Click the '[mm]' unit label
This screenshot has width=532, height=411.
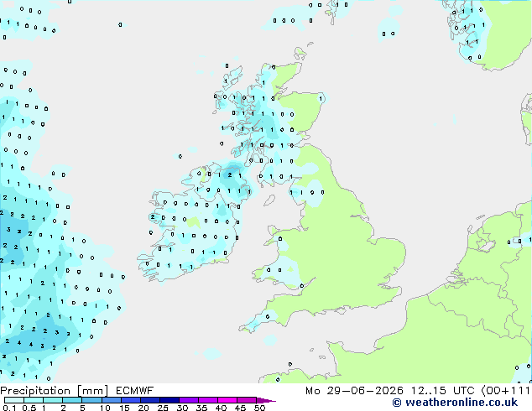point(92,391)
